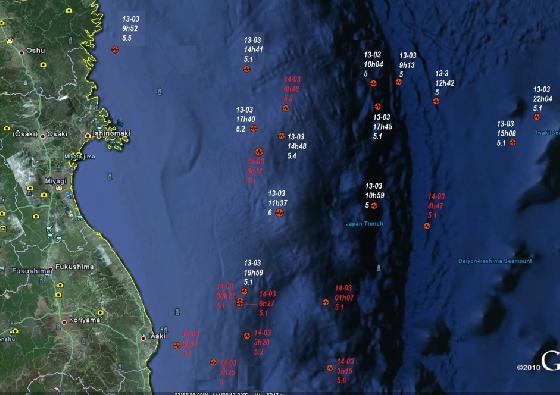Click the Daiyon-kashima Seamount label
Screen dimensions: 560x395
[495, 261]
